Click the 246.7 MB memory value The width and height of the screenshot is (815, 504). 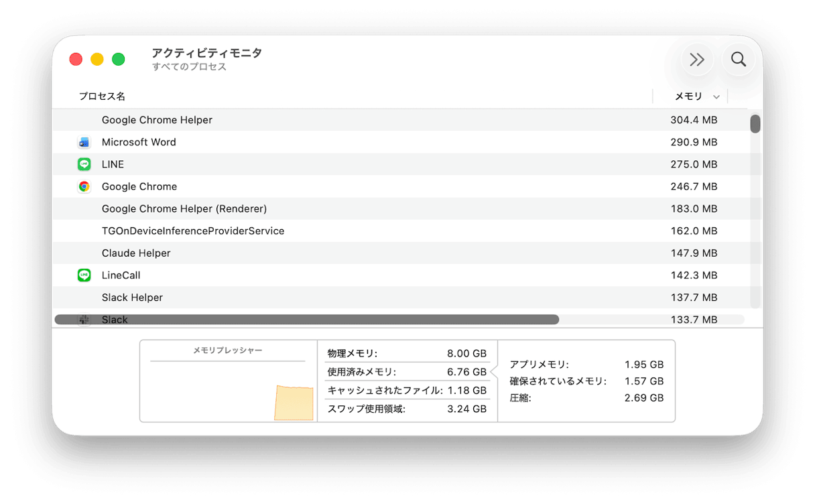pyautogui.click(x=694, y=186)
